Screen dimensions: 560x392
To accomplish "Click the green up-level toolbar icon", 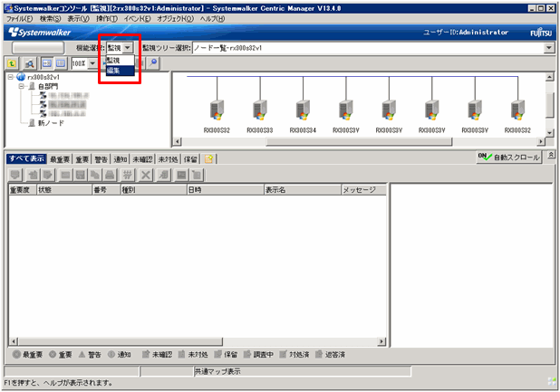I will pos(12,63).
